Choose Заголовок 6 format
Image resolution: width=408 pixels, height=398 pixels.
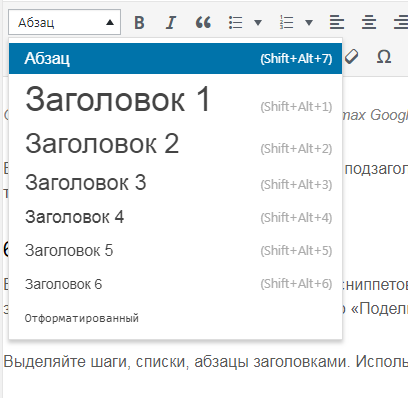175,284
